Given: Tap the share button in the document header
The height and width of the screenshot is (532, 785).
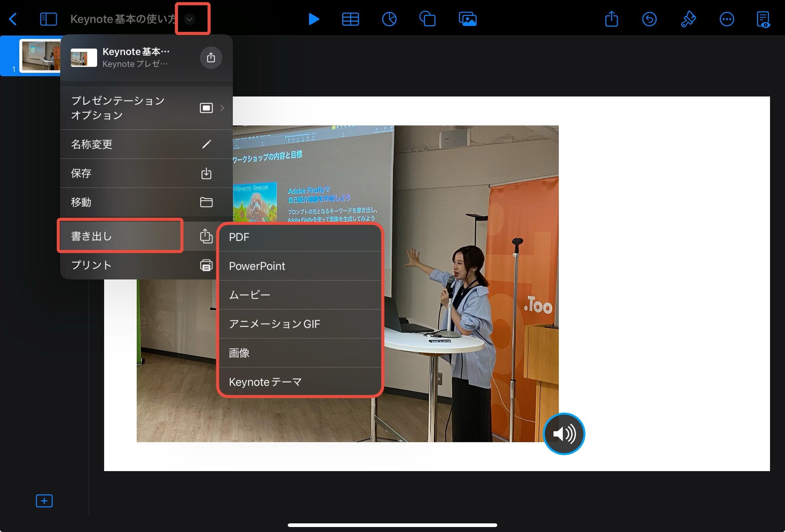Looking at the screenshot, I should (x=211, y=58).
